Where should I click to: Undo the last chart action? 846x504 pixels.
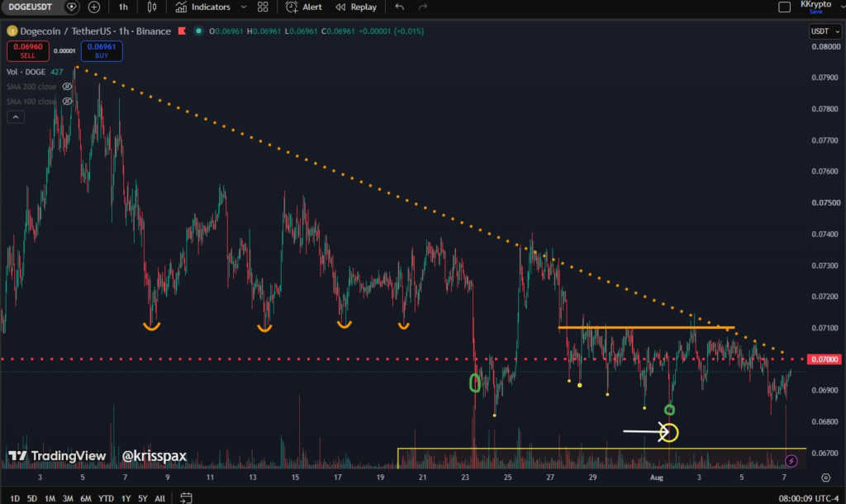[x=399, y=7]
